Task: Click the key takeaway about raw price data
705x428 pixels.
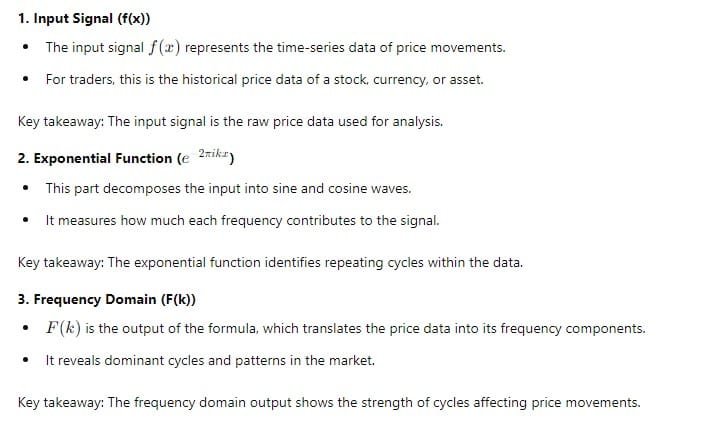Action: pos(230,122)
